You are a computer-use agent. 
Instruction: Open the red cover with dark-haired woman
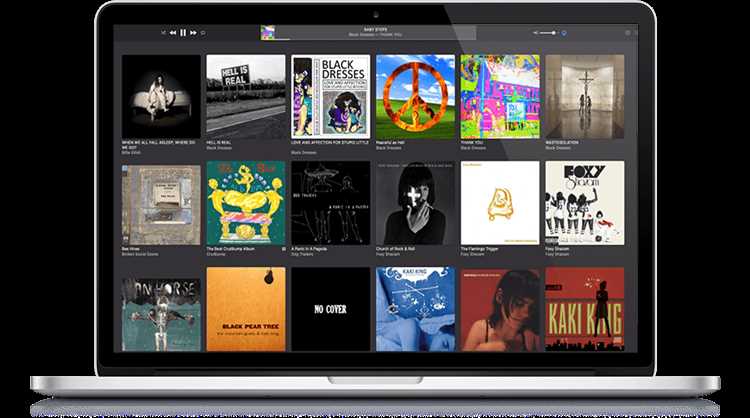click(500, 309)
